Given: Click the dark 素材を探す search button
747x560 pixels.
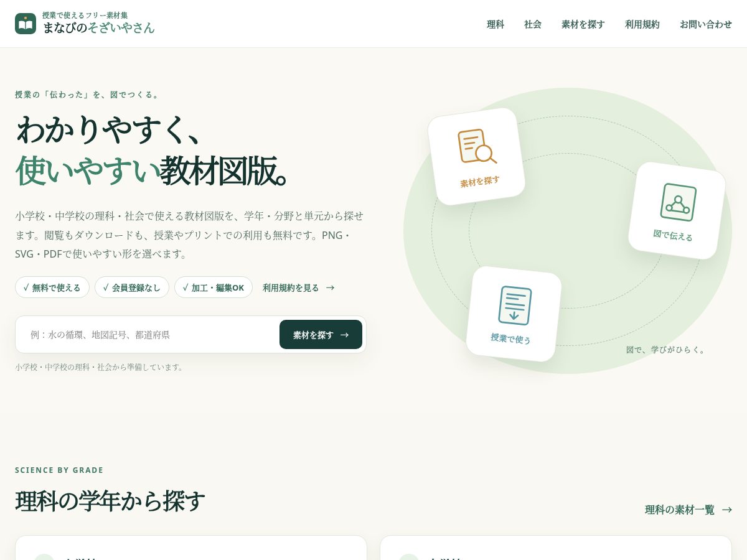Looking at the screenshot, I should (x=321, y=335).
